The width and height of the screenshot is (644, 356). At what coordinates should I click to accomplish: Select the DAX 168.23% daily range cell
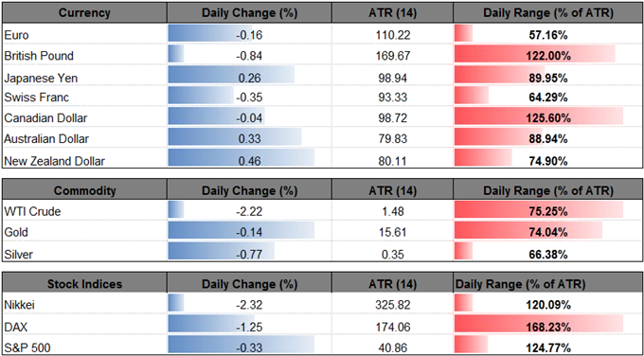[548, 326]
